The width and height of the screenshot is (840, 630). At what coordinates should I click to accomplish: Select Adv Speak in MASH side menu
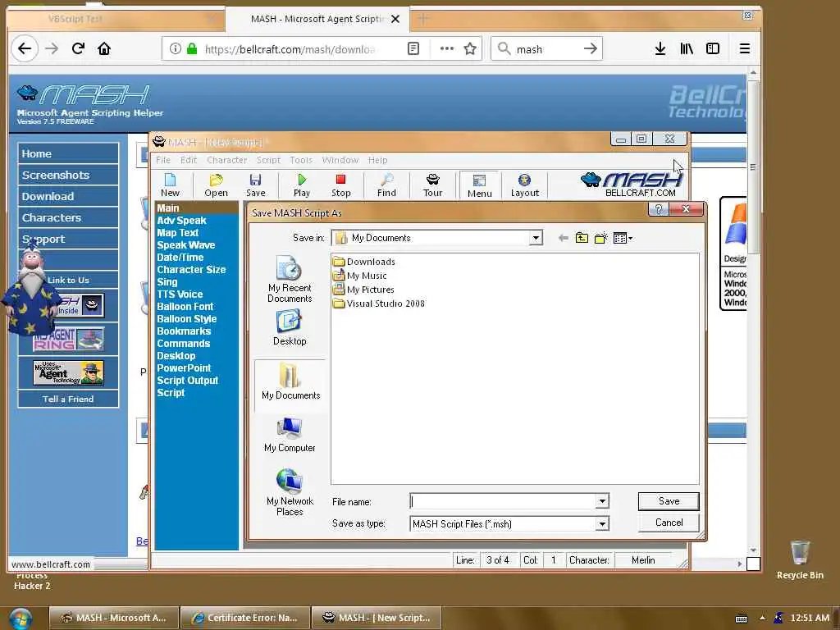pos(181,220)
